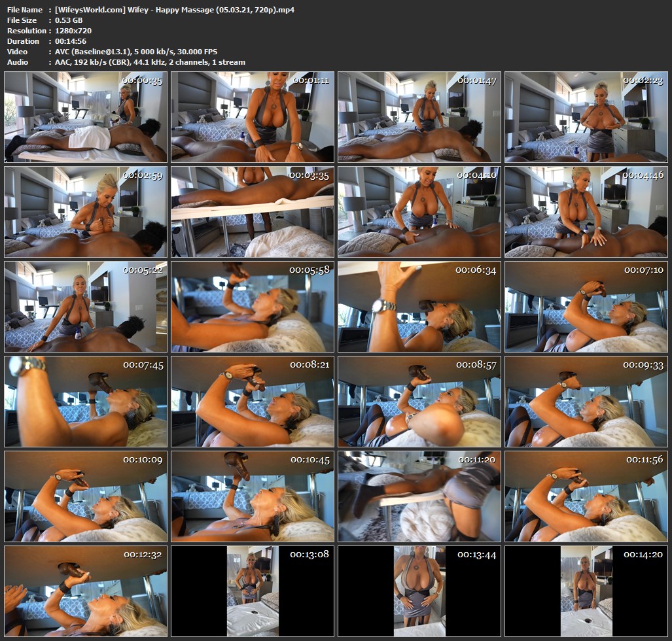Screen dimensions: 672x641
Task: Open the thumbnail stamped 00:08:57
Action: (x=419, y=402)
